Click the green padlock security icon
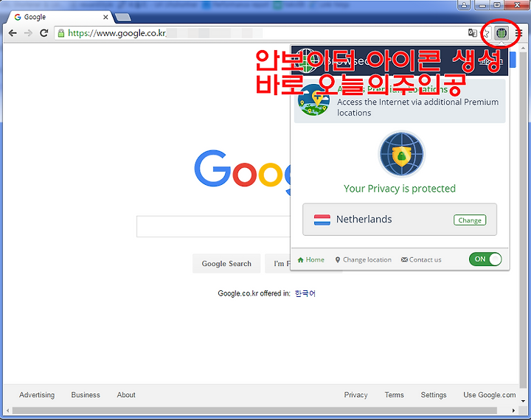Screen dimensions: 531x420 [x=61, y=33]
